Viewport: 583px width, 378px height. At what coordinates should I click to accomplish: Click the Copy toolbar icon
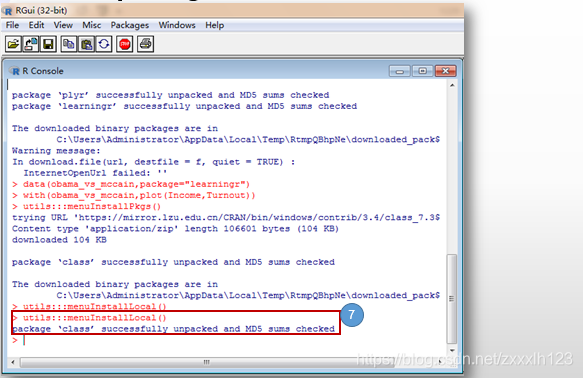point(69,44)
